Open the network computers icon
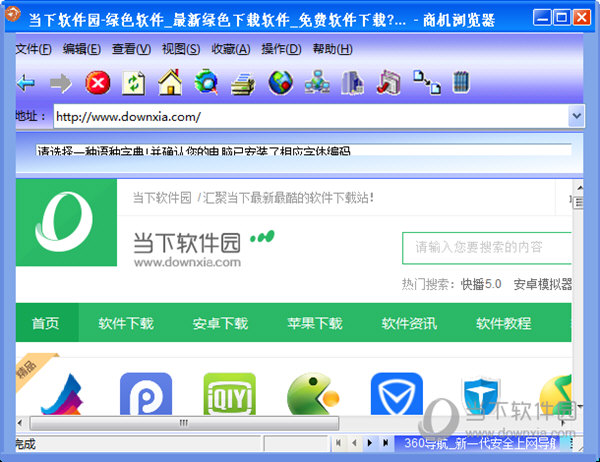Viewport: 600px width, 462px height. coord(317,82)
